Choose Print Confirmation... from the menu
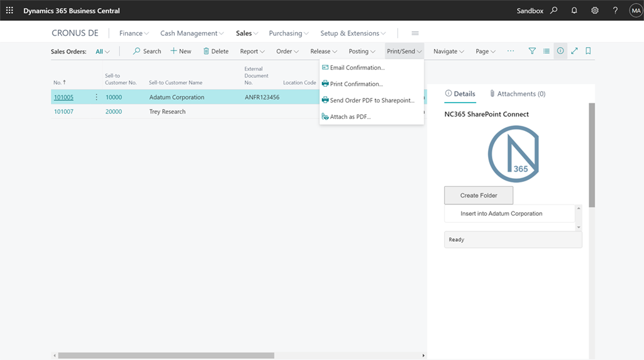 [x=371, y=84]
